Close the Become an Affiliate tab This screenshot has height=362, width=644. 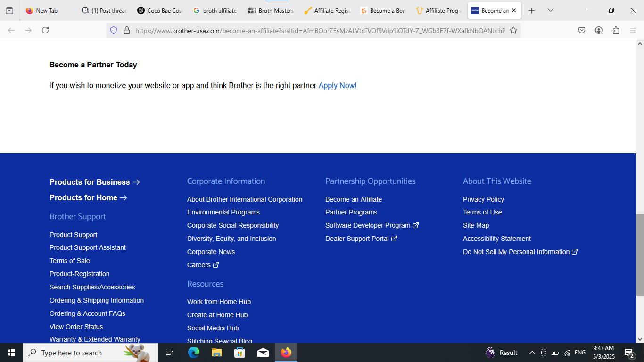point(514,10)
